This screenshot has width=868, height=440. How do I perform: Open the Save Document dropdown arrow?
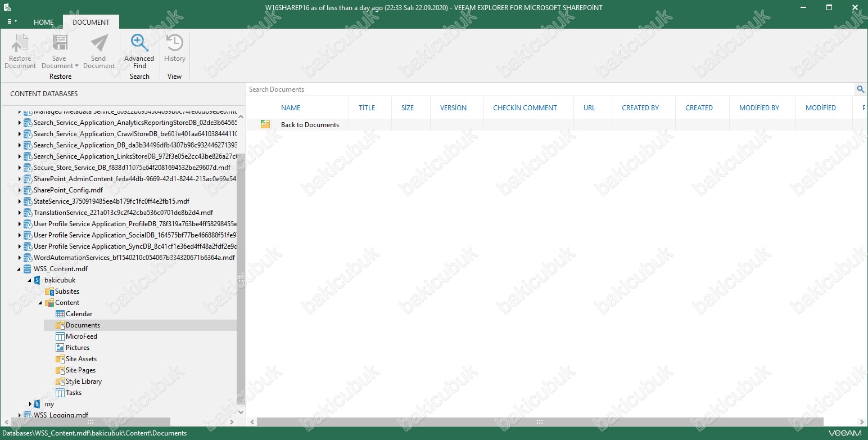click(x=77, y=66)
